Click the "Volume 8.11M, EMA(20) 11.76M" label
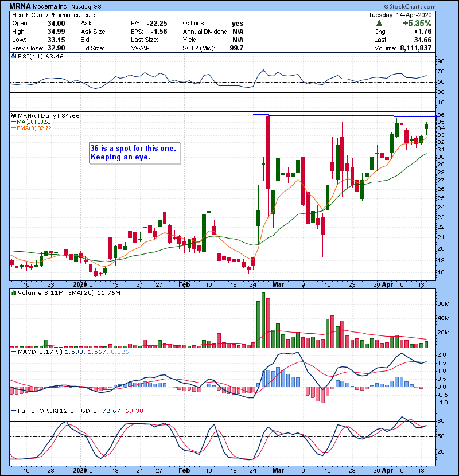Viewport: 459px width, 476px height. click(x=69, y=292)
